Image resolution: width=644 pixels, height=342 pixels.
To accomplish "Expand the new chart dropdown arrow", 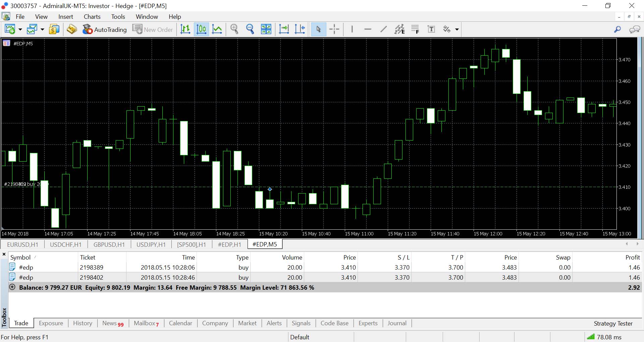I will (x=20, y=30).
